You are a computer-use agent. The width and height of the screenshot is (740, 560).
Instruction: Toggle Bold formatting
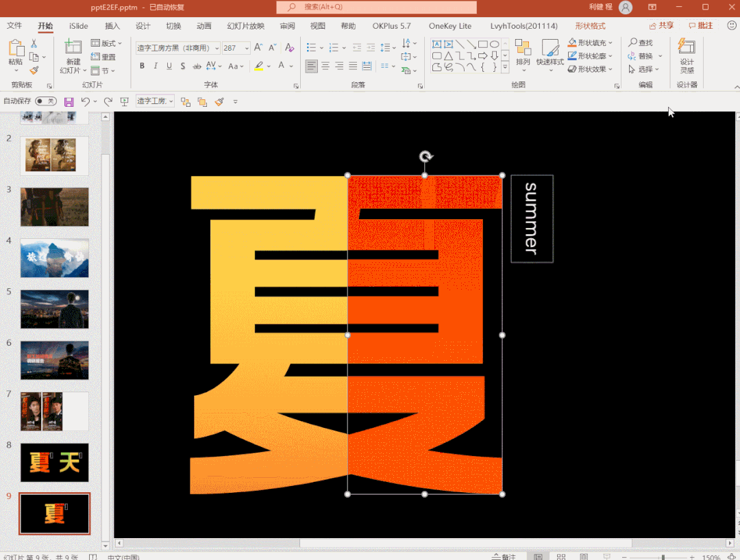pos(142,66)
